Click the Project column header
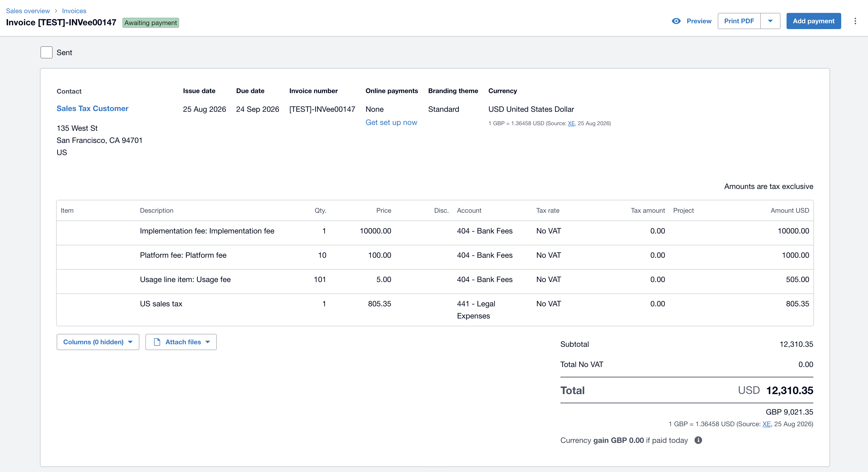868x472 pixels. click(683, 210)
